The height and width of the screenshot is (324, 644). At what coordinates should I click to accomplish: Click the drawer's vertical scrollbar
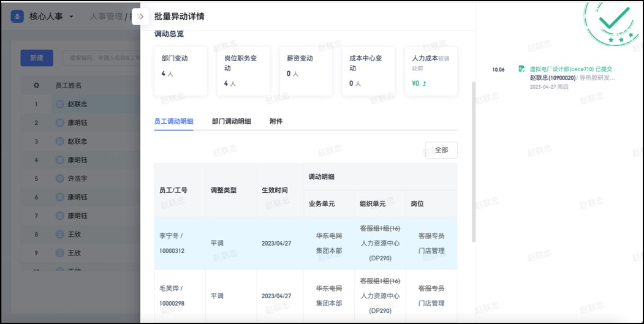pos(473,159)
